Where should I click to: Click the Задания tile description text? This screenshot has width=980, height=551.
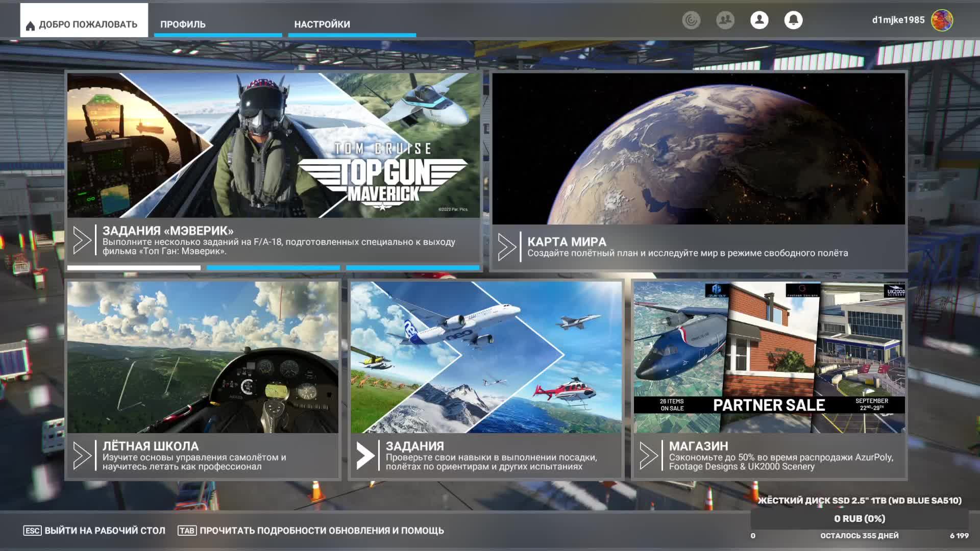(x=491, y=462)
